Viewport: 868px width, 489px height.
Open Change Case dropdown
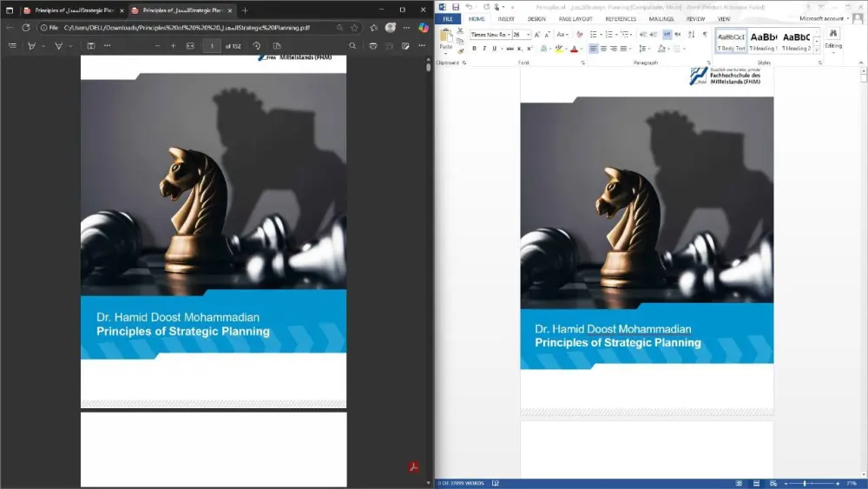coord(562,35)
